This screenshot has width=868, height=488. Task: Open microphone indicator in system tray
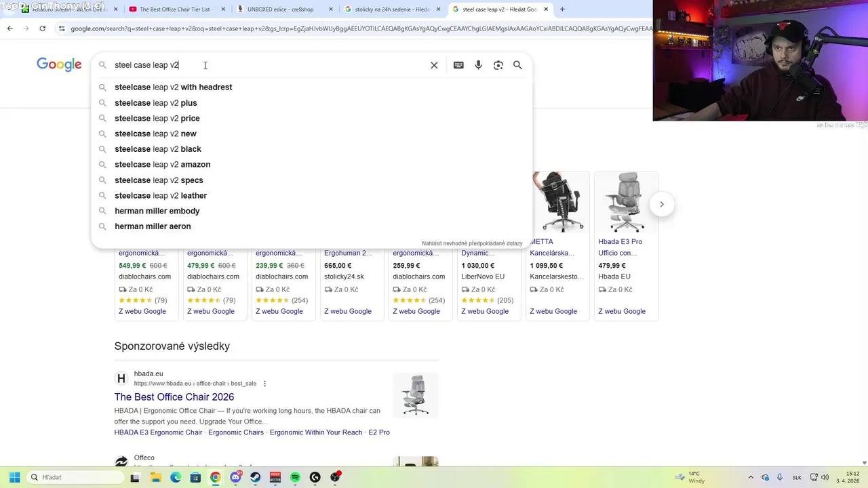(x=780, y=477)
